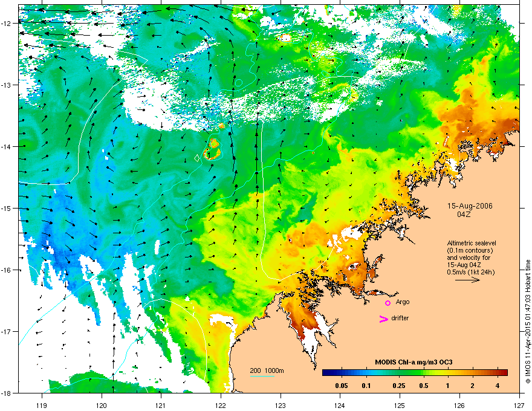Click the 'Argo' legend label
The height and width of the screenshot is (411, 532).
tap(403, 302)
